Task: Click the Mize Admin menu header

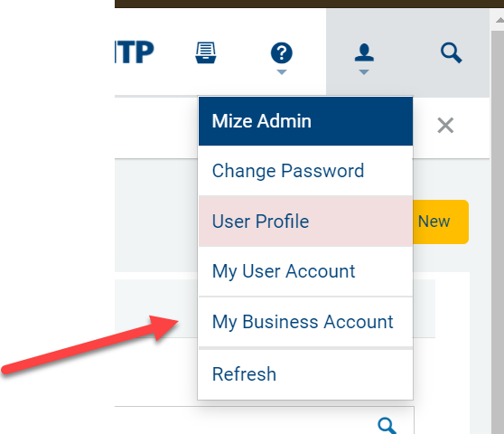Action: [x=305, y=121]
